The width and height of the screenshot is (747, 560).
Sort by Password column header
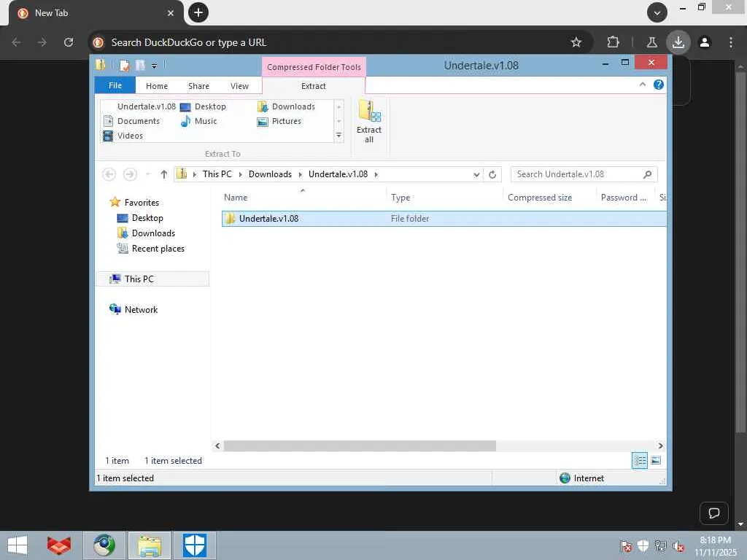[624, 197]
